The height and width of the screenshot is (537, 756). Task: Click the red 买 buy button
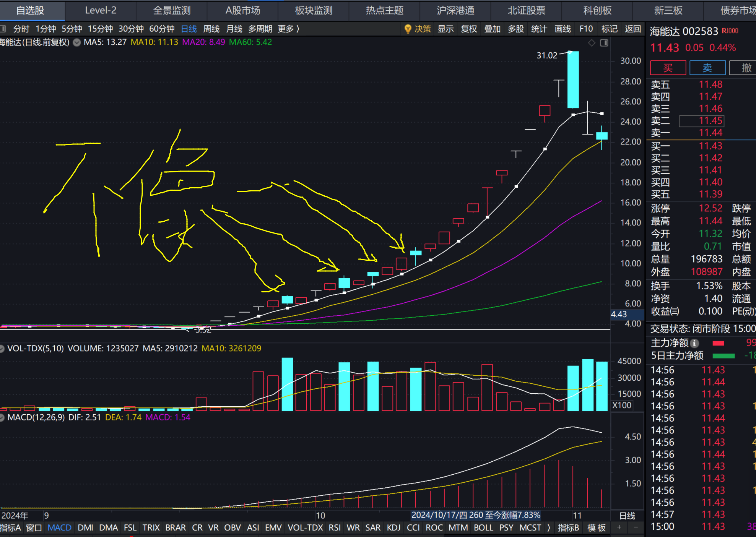tap(668, 68)
